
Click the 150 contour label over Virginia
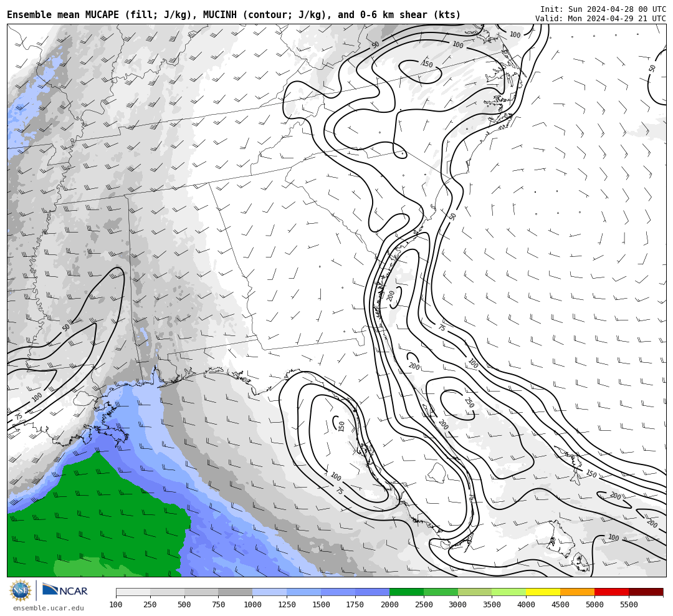tap(427, 64)
